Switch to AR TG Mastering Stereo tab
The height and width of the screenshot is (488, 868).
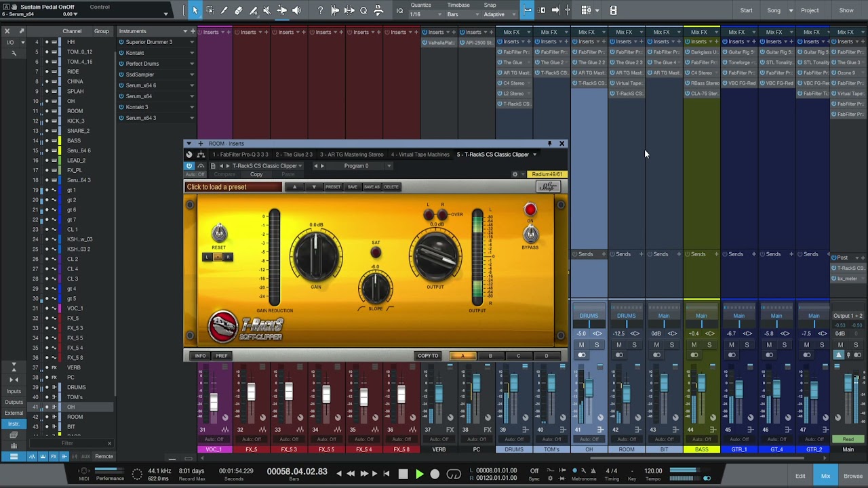coord(351,155)
